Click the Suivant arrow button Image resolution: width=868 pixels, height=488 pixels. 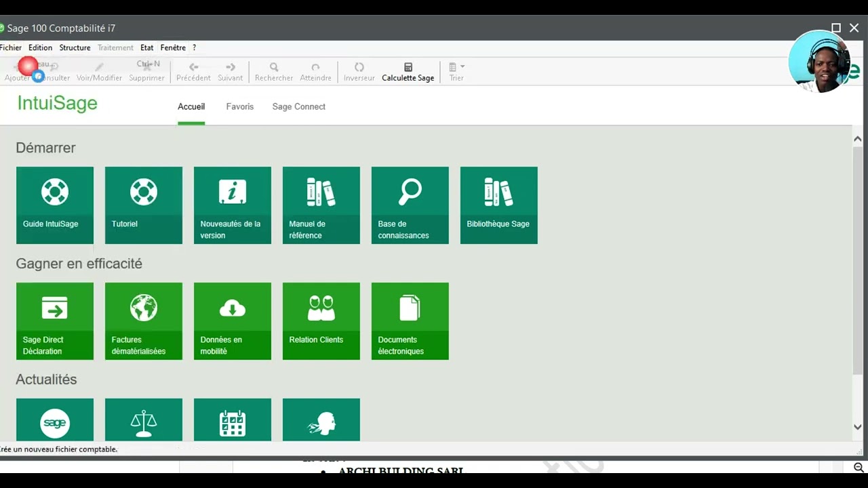(x=231, y=72)
